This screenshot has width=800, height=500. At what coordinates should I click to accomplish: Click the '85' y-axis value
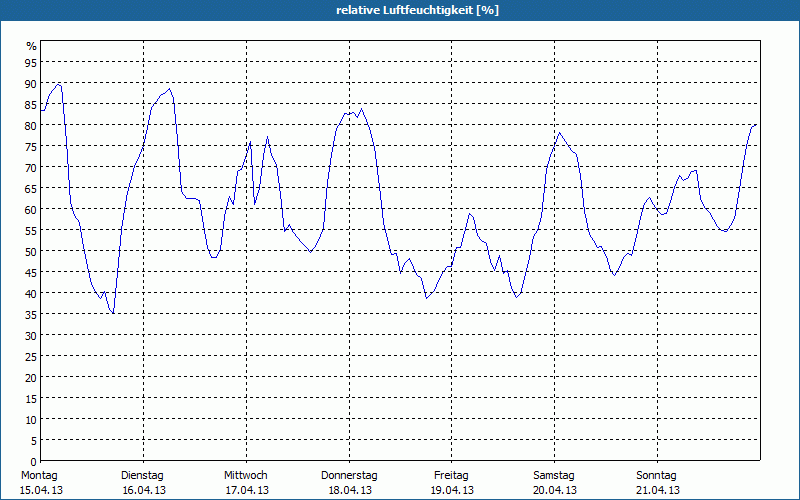click(x=31, y=105)
